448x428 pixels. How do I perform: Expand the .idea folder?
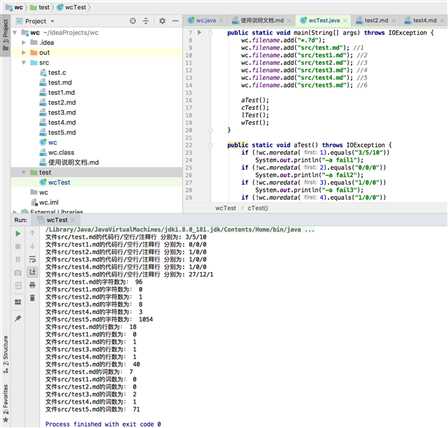[24, 43]
